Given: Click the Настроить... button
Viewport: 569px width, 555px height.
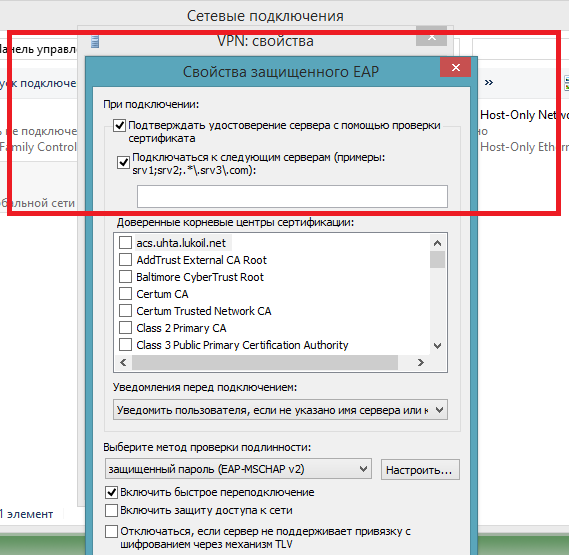Looking at the screenshot, I should (420, 470).
